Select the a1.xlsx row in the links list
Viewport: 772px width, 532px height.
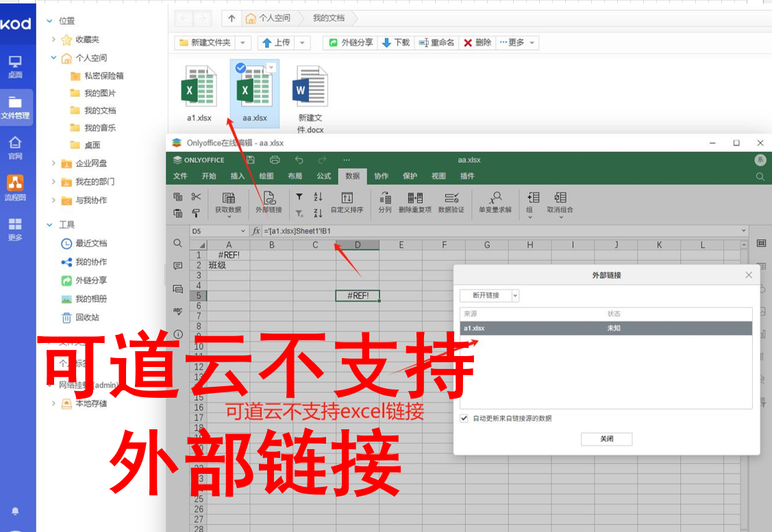606,328
